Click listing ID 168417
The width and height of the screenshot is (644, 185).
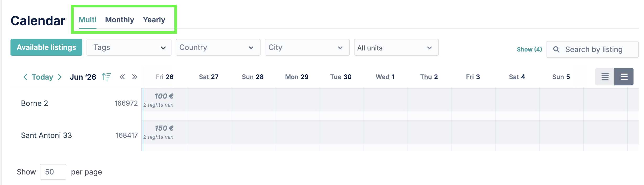click(127, 135)
